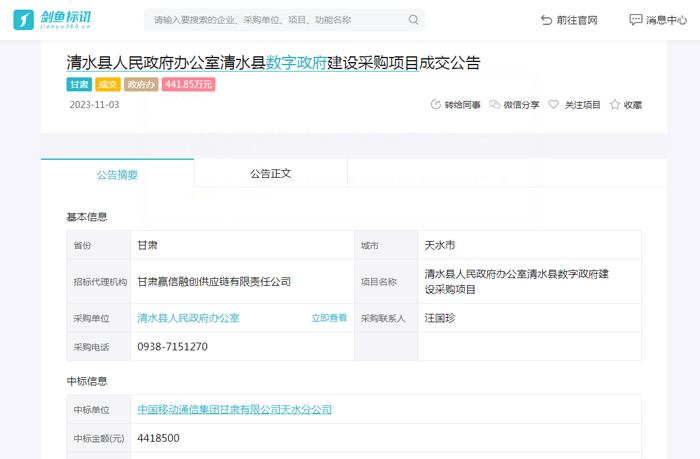Click the search magnifier icon
700x459 pixels.
click(x=413, y=20)
